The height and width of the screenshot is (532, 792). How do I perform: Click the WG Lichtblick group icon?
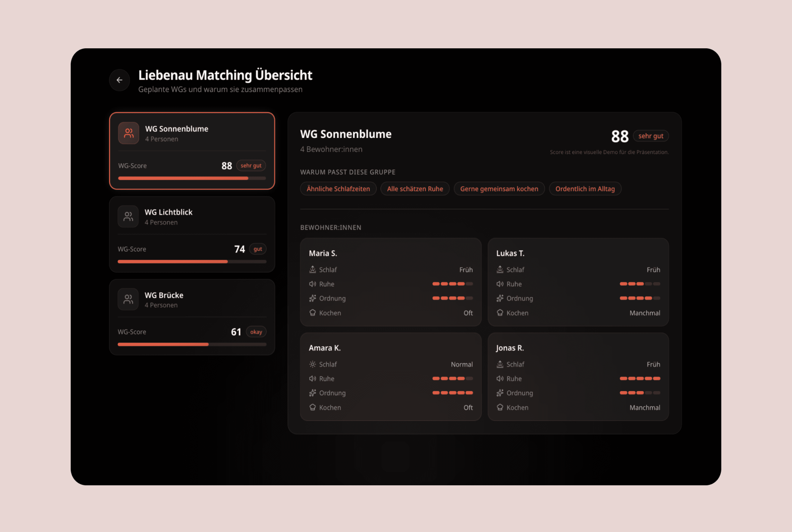click(128, 216)
